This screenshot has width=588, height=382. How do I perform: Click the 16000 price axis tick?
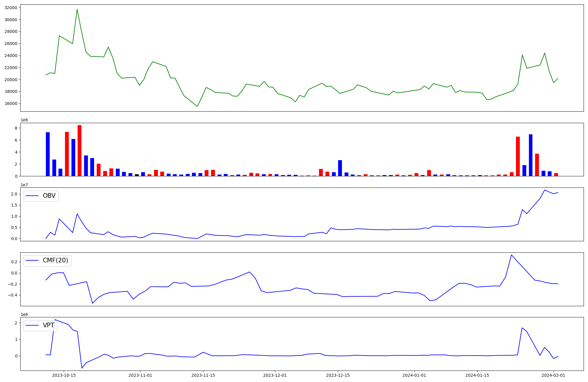11,103
